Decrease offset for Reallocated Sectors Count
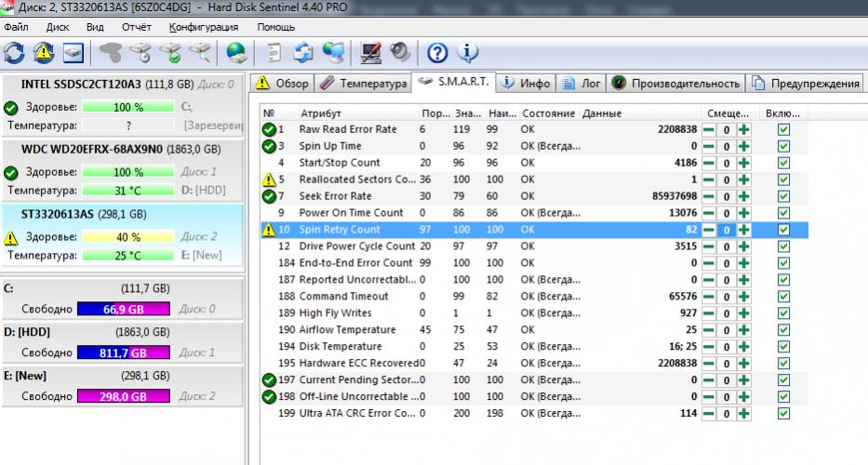The height and width of the screenshot is (465, 868). coord(709,179)
